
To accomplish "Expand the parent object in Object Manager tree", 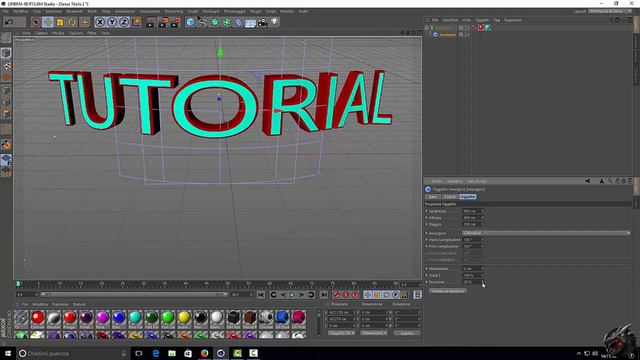I will point(427,28).
